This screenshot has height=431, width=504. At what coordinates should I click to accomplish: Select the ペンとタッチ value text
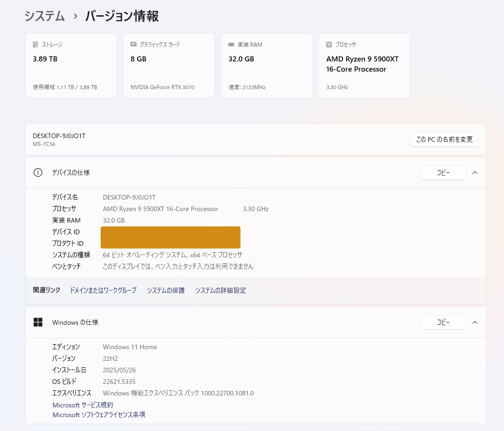(x=178, y=267)
